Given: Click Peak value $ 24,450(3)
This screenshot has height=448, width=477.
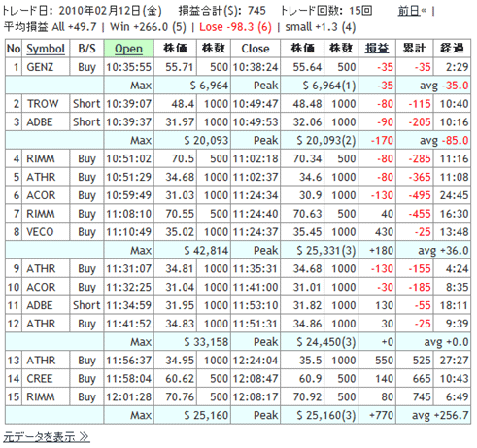Looking at the screenshot, I should click(x=326, y=342).
